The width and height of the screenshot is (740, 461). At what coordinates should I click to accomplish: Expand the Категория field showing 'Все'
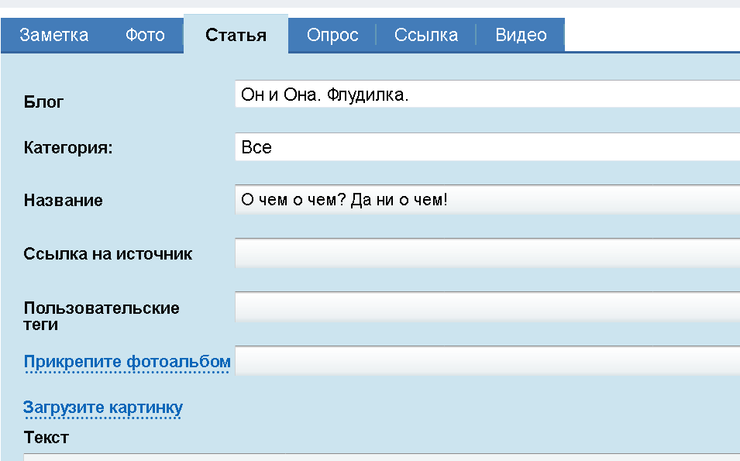tap(486, 147)
